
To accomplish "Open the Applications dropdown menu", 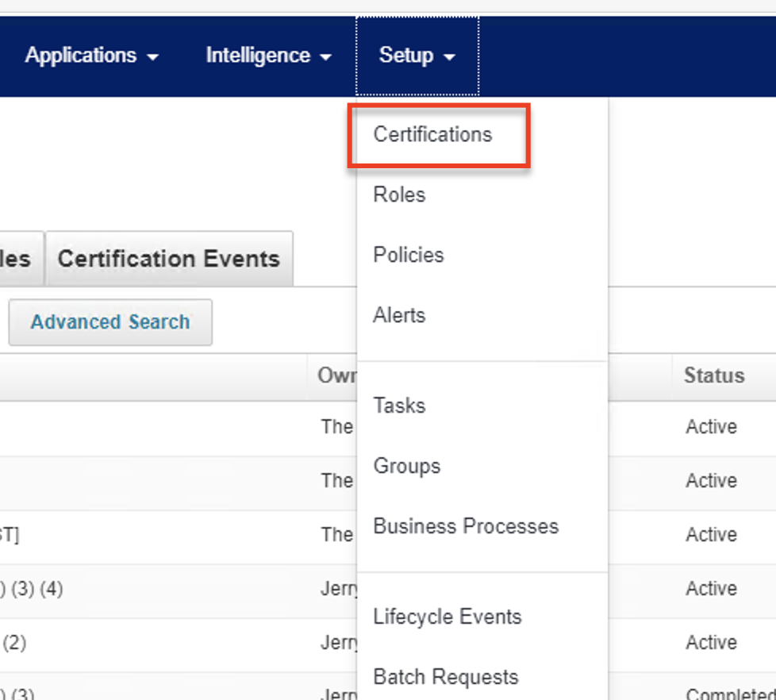I will click(91, 56).
